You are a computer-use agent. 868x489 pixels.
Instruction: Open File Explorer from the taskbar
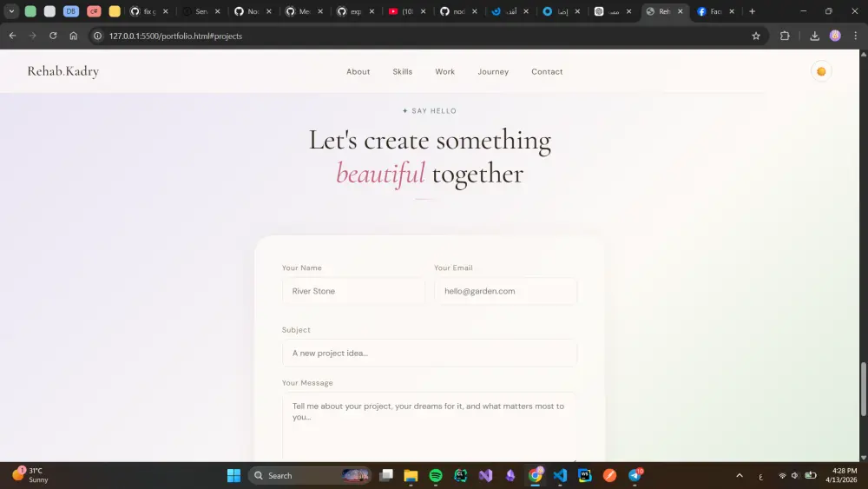click(411, 475)
